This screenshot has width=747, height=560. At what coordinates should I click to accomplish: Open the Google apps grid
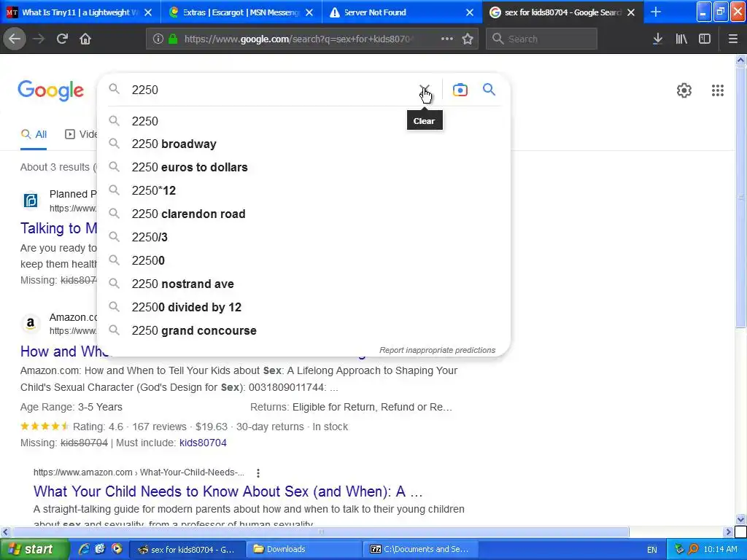pyautogui.click(x=718, y=90)
